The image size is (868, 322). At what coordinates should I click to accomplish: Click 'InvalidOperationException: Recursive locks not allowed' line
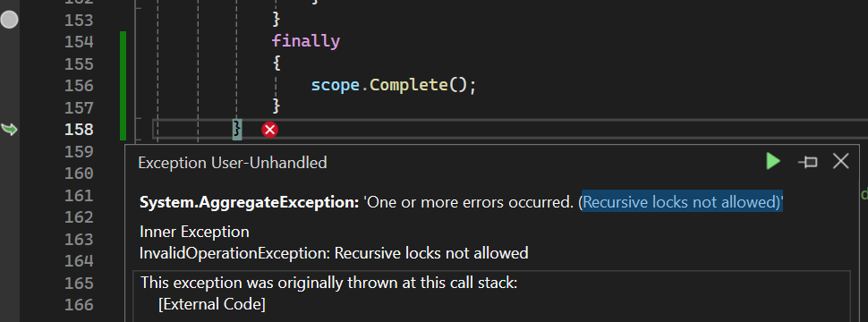(334, 253)
